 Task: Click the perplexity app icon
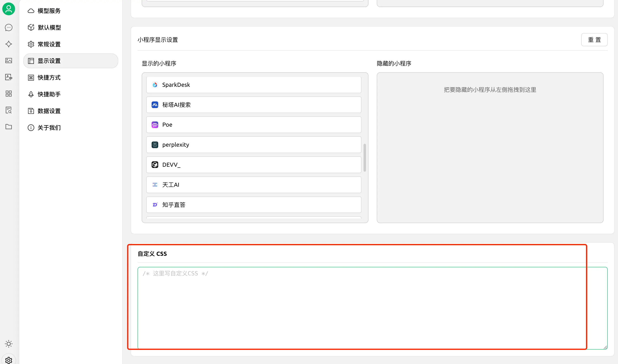pyautogui.click(x=155, y=145)
